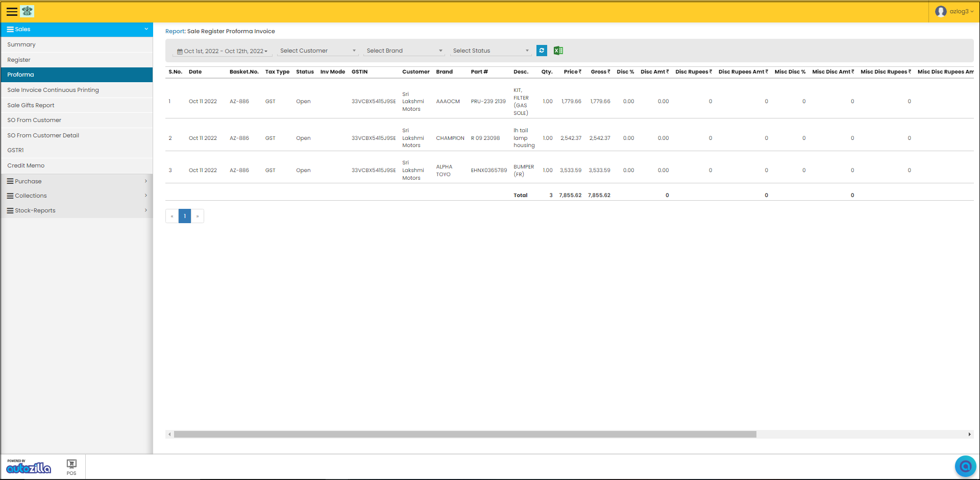
Task: Open the Register report
Action: (77, 60)
